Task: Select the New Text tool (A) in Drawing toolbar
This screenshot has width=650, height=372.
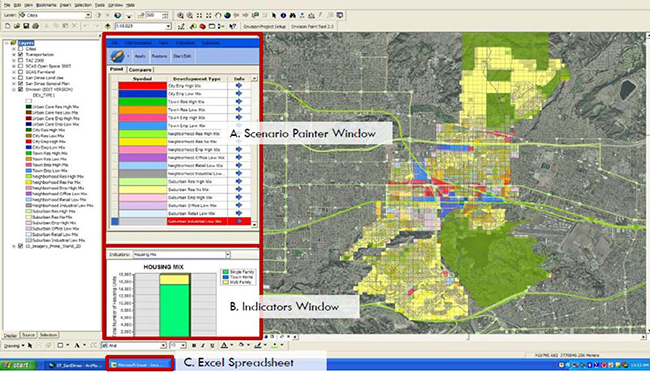Action: click(x=77, y=345)
